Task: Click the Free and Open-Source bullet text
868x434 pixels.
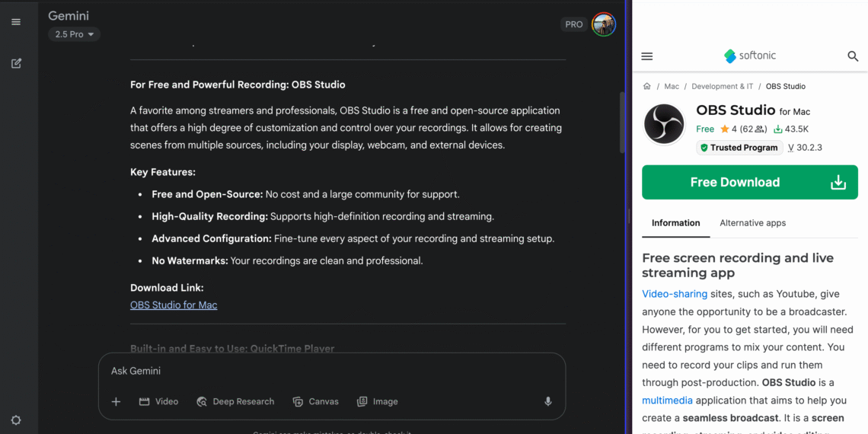Action: (x=305, y=195)
